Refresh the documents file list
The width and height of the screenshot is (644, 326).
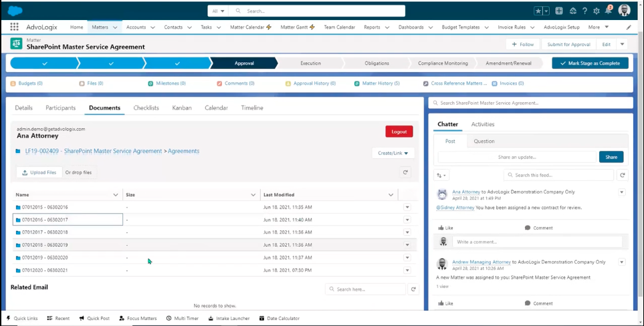(405, 172)
